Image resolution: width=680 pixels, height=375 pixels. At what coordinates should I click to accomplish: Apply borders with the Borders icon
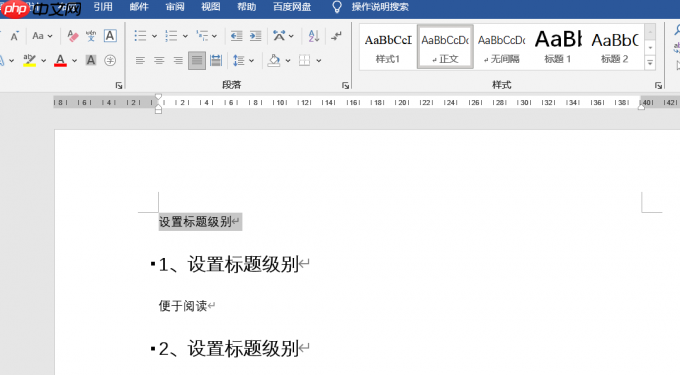304,60
